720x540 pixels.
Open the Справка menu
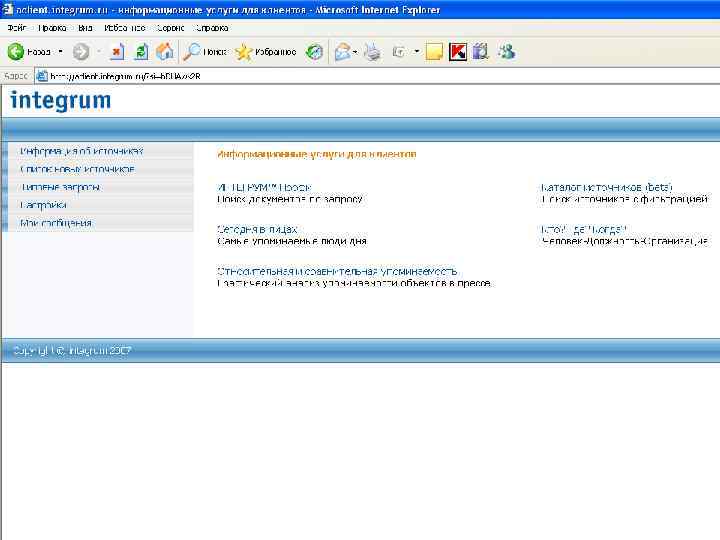[211, 28]
